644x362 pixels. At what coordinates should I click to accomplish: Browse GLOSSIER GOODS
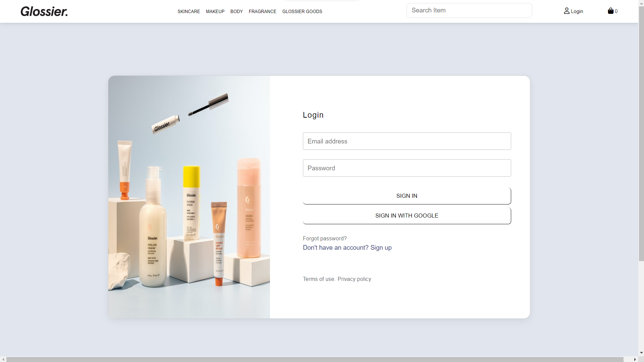coord(302,11)
